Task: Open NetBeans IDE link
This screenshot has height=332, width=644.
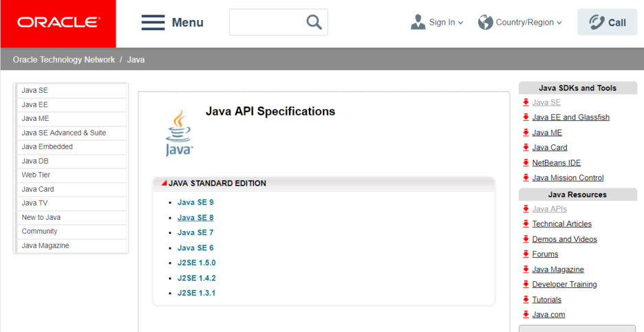Action: tap(557, 163)
